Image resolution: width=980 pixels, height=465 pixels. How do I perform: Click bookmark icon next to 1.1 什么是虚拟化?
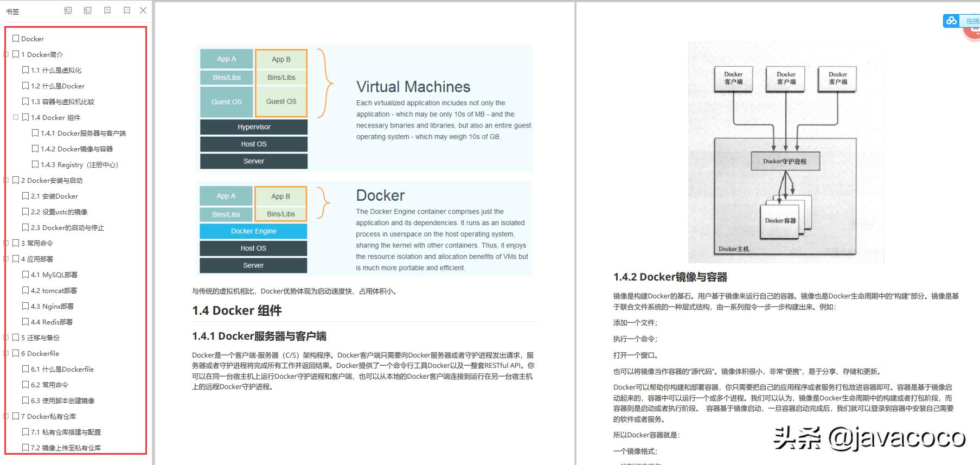25,70
